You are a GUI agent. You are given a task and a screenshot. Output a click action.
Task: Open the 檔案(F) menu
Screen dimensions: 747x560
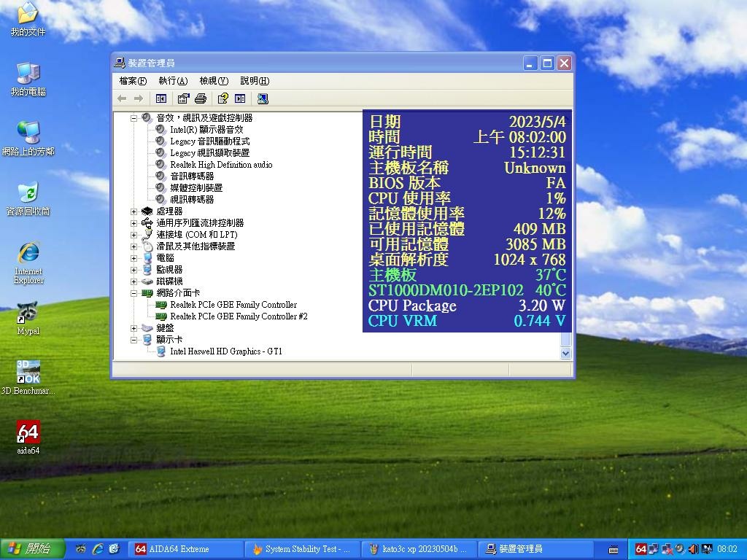[x=133, y=81]
